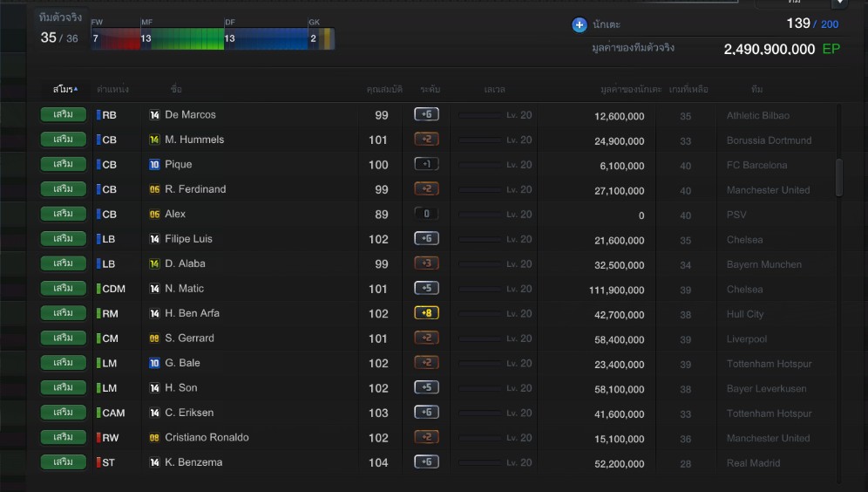Sort by the คุณสมบัติ rating column header

click(x=384, y=89)
